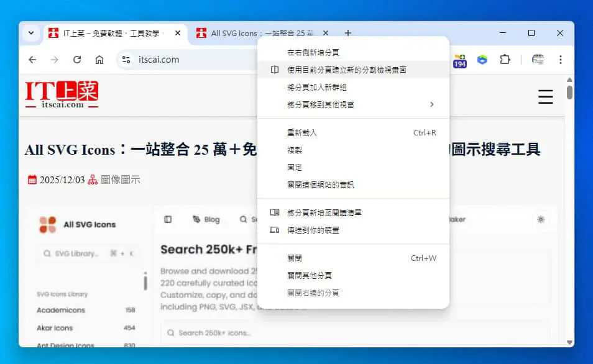Screen dimensions: 593x364
Task: Navigate back with the left arrow
Action: 32,60
